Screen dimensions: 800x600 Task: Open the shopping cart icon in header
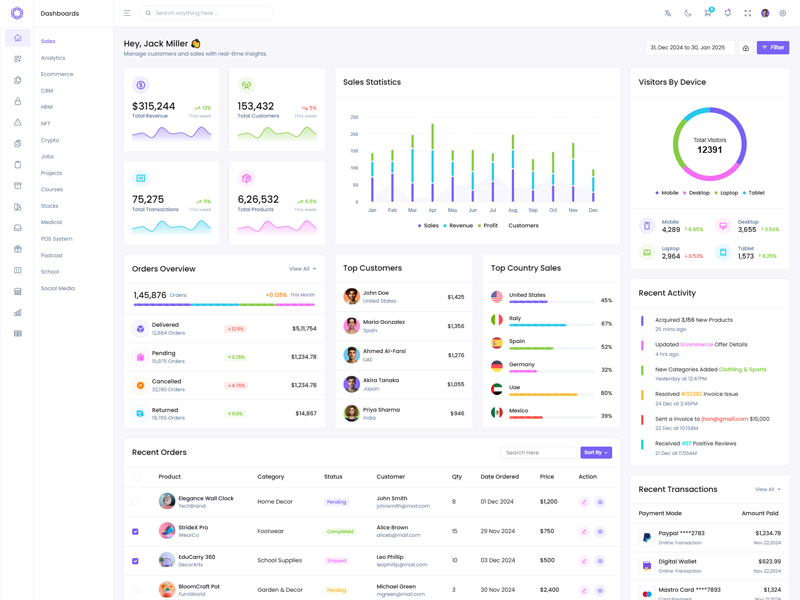coord(707,13)
